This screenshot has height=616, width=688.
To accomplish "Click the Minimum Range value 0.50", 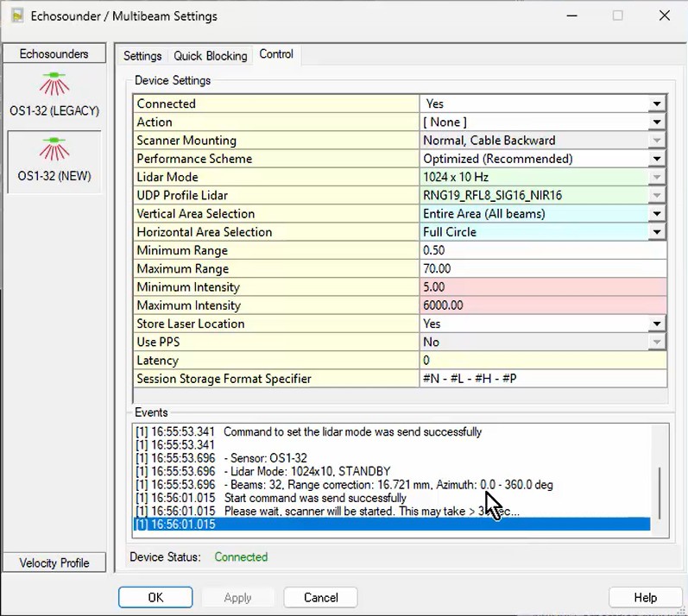I will [543, 250].
